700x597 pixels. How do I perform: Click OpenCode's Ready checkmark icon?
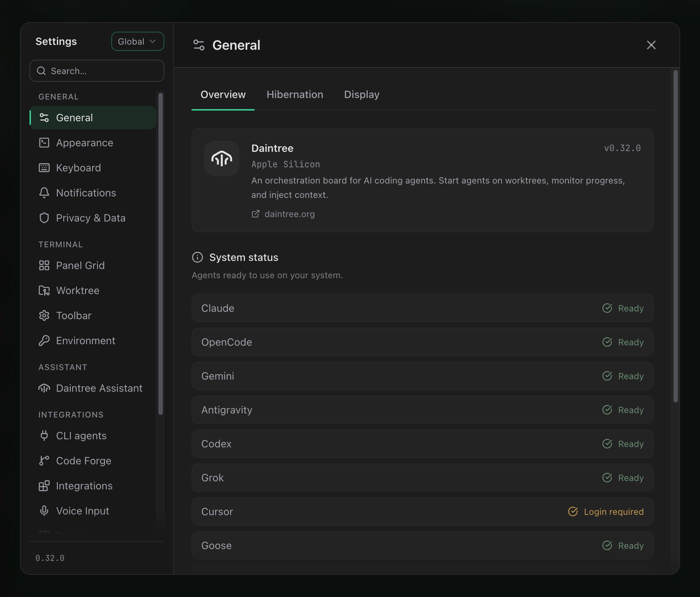tap(607, 342)
